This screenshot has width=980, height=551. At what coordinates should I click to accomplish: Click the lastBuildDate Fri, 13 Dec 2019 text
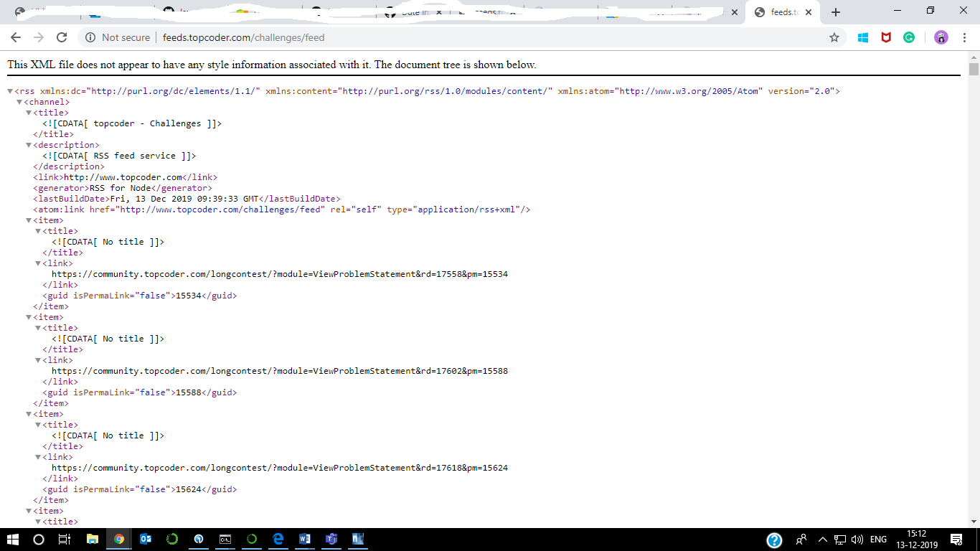[184, 199]
